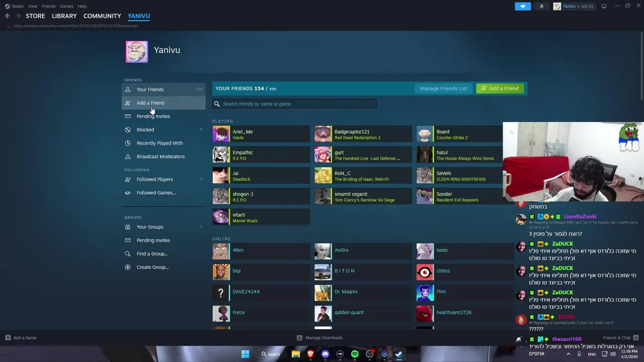Open online friend healthyant2726
Image resolution: width=644 pixels, height=362 pixels.
tap(465, 314)
